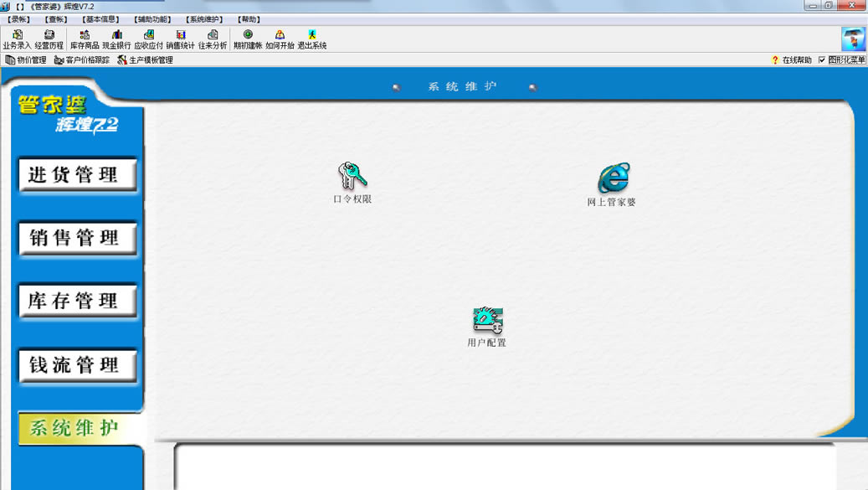Uncheck the 图形化菜单 checkbox
The width and height of the screenshot is (868, 490).
tap(822, 60)
